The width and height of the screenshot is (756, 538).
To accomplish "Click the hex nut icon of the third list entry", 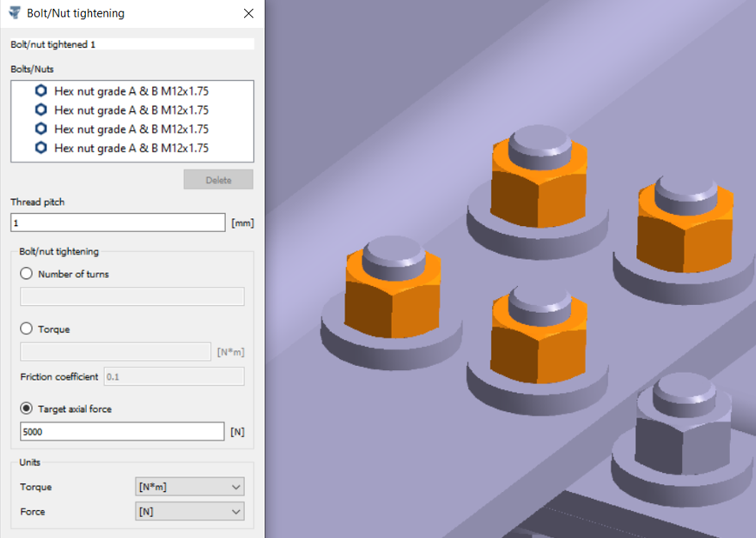I will point(41,130).
